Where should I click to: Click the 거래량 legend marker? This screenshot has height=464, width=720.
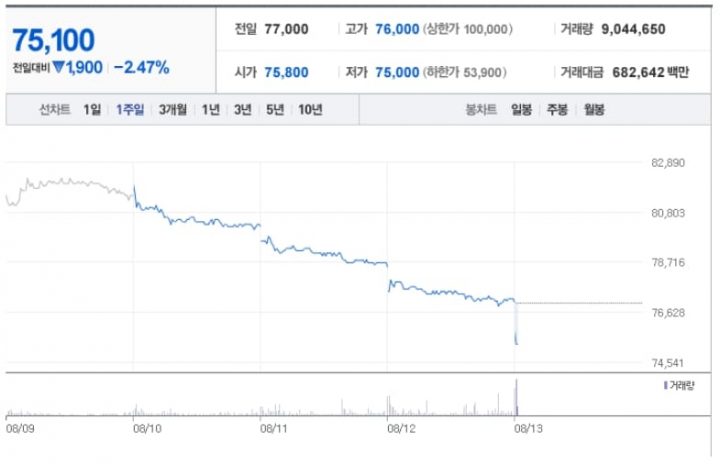665,385
